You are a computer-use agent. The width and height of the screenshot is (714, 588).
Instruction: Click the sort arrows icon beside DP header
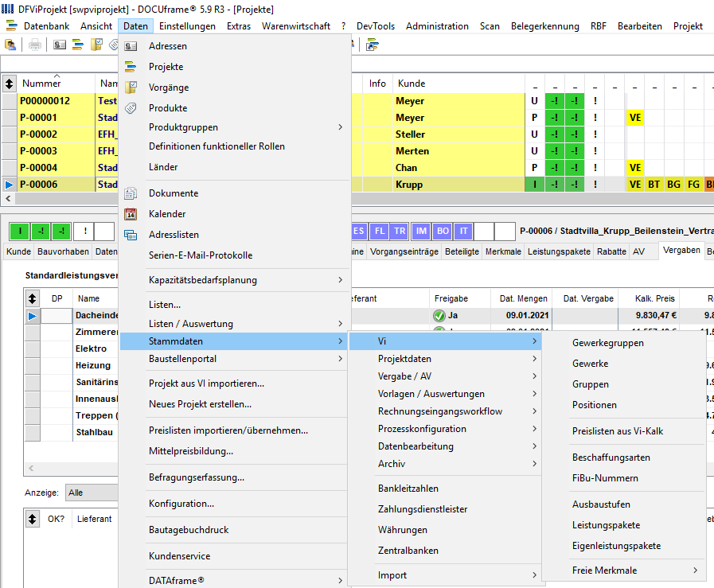click(x=32, y=298)
